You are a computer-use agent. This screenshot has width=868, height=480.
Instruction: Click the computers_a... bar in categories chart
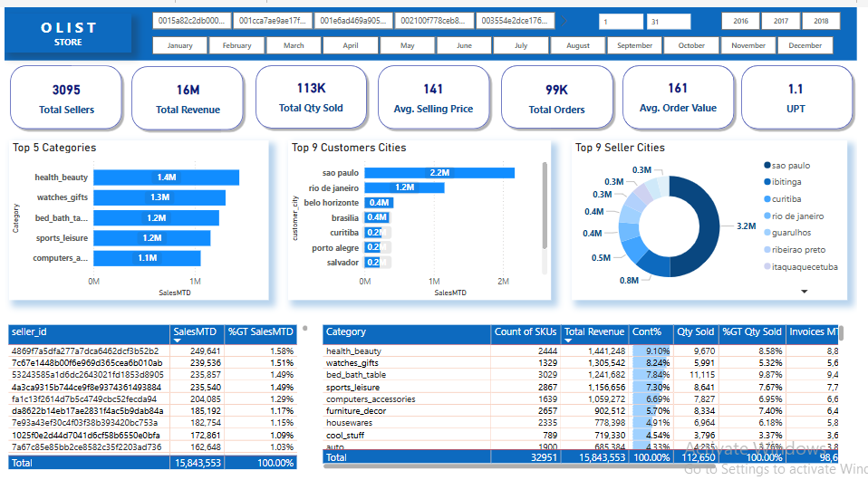[147, 258]
